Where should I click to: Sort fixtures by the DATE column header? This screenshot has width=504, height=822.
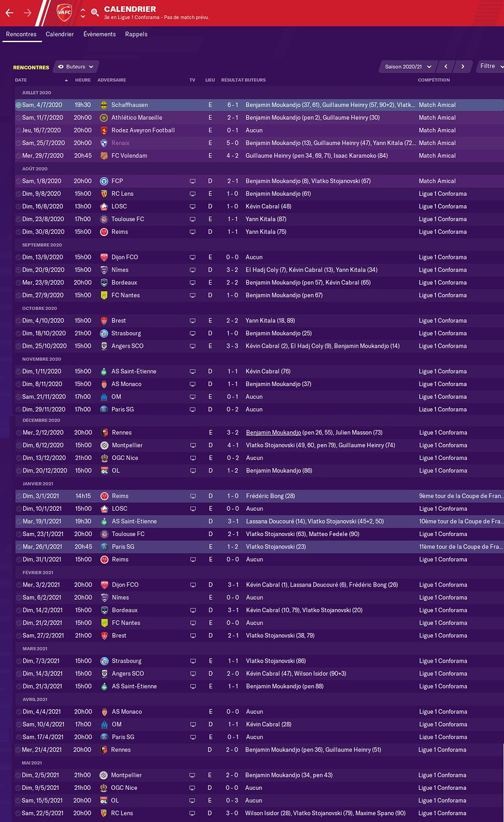(x=21, y=80)
